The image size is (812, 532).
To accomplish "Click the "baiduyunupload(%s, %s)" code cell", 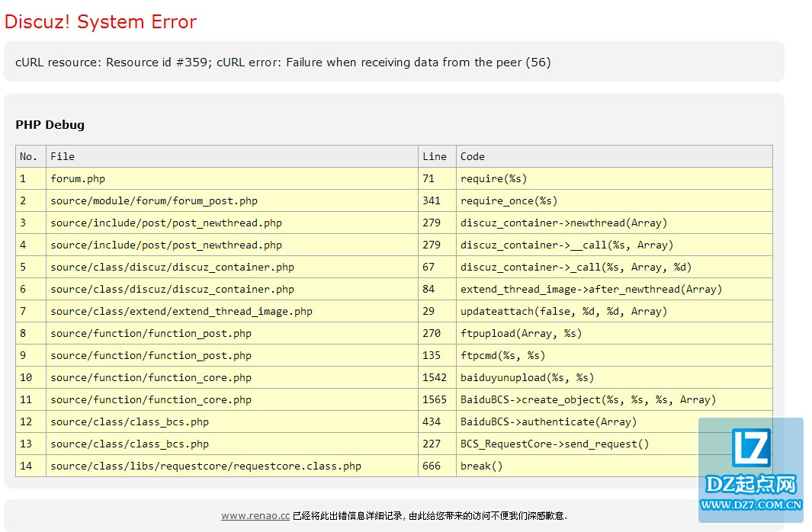I will click(x=615, y=378).
